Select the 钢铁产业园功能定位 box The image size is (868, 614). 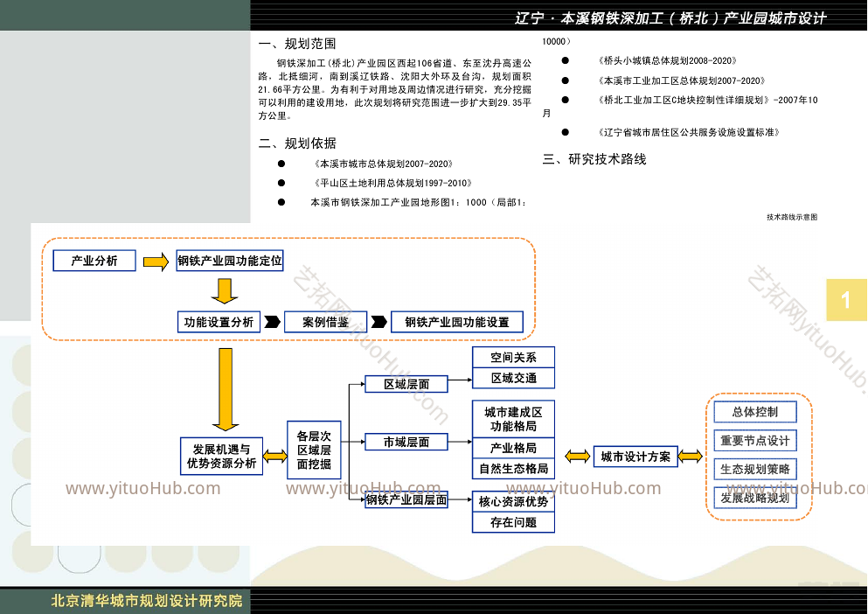click(x=230, y=261)
